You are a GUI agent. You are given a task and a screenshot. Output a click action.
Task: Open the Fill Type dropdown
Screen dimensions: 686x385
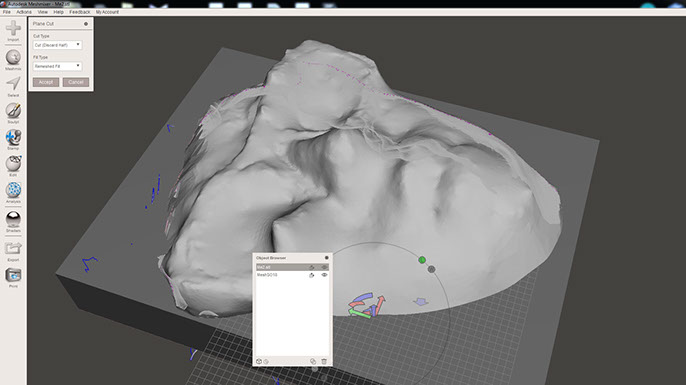[57, 66]
